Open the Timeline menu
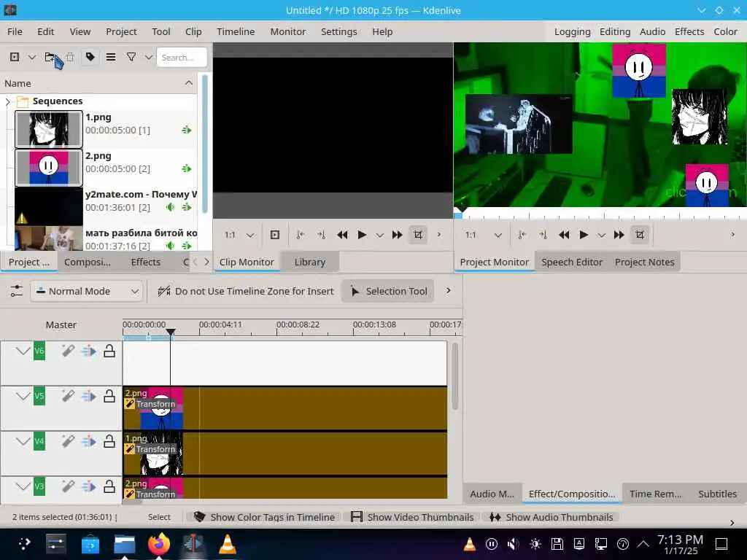Image resolution: width=747 pixels, height=560 pixels. click(x=236, y=31)
